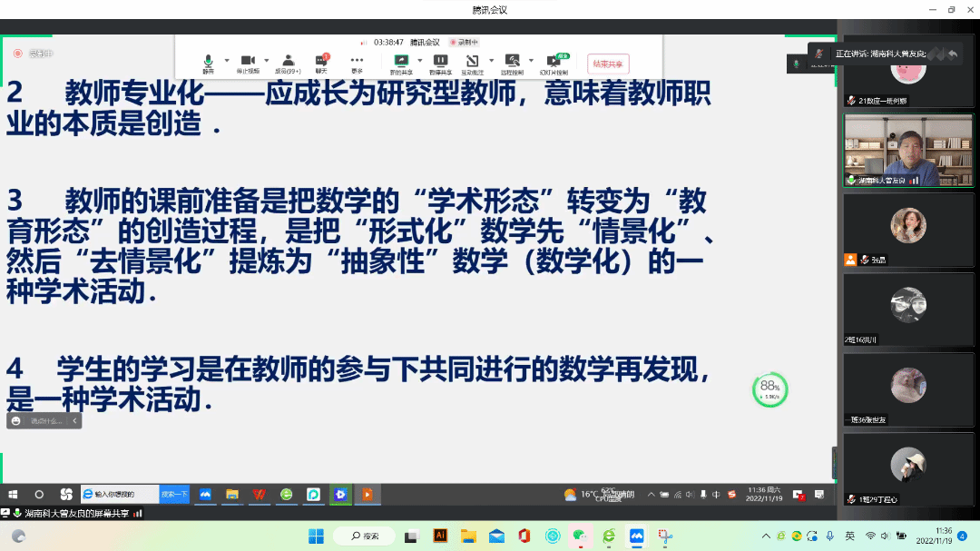Click the 88% performance floating circle
980x551 pixels.
pyautogui.click(x=769, y=389)
